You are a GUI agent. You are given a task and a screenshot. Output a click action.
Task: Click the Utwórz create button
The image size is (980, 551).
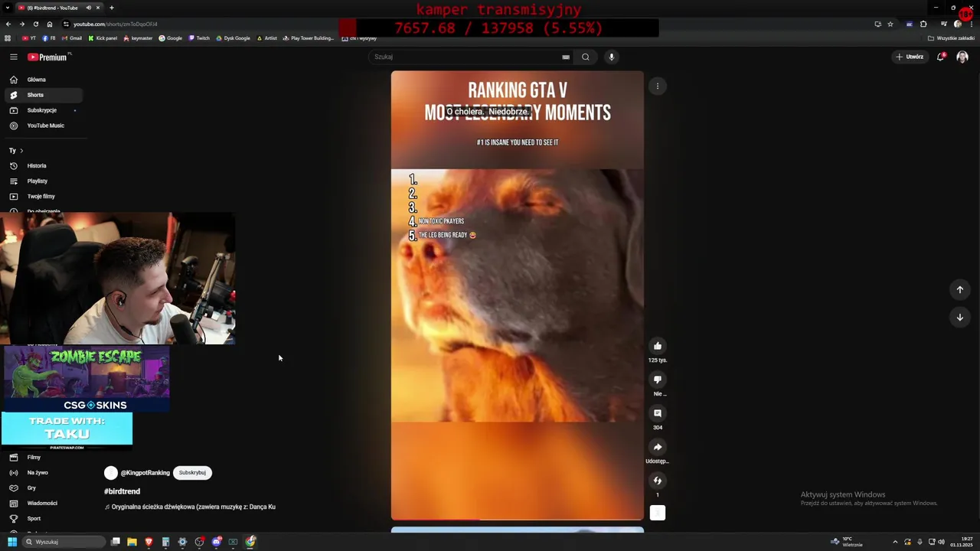coord(910,57)
